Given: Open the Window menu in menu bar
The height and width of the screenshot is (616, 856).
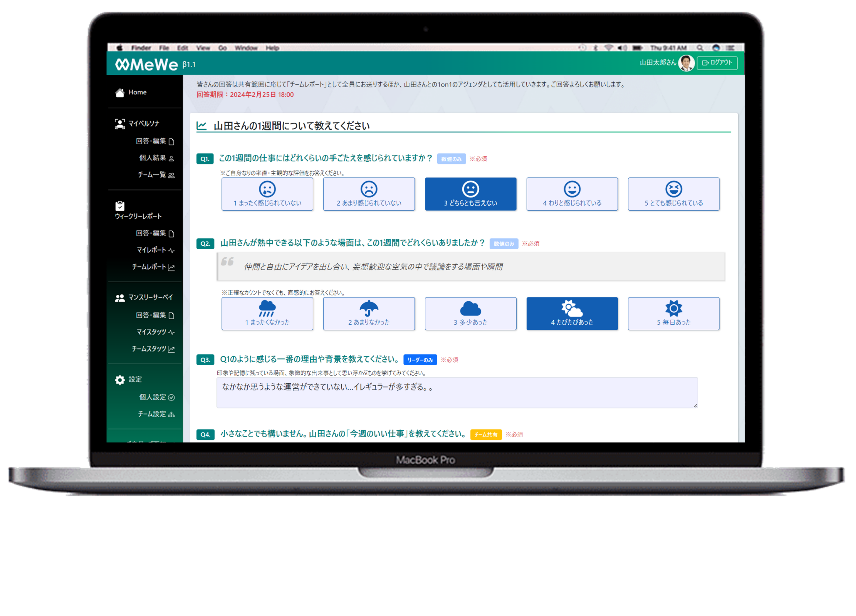Looking at the screenshot, I should [246, 48].
